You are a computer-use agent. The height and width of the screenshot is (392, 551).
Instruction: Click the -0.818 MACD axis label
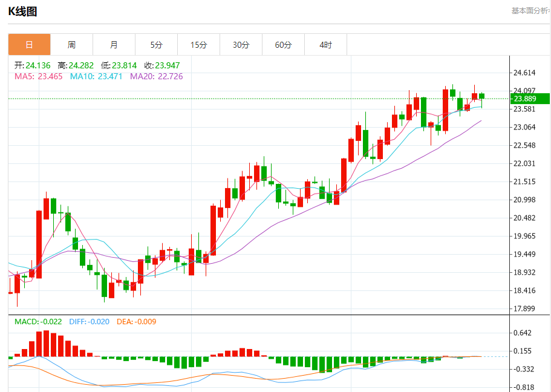[x=524, y=387]
